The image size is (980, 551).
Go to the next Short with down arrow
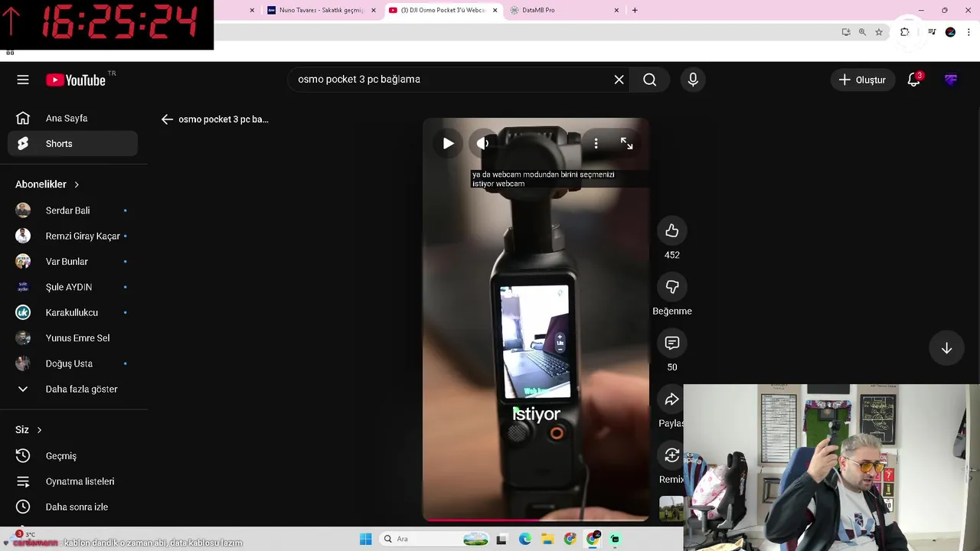(x=946, y=348)
